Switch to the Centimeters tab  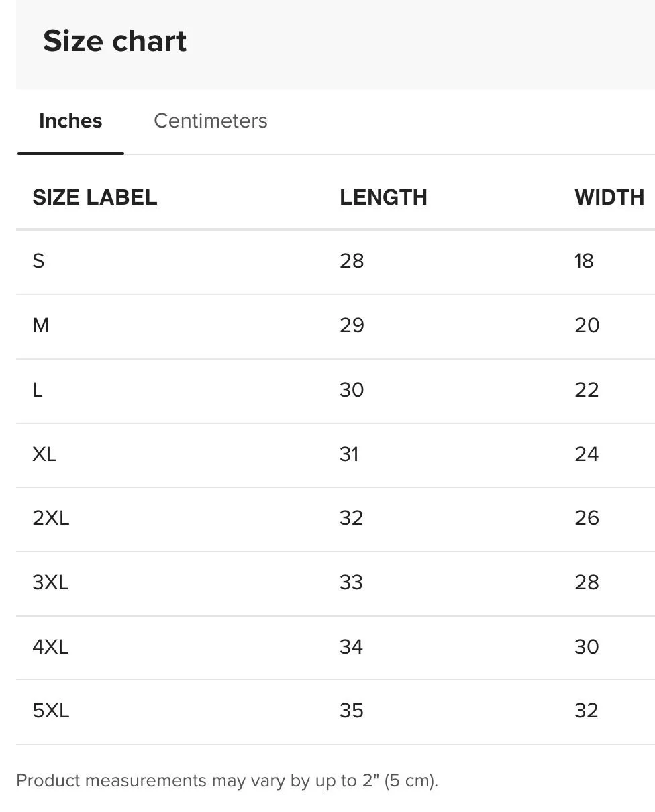click(x=210, y=121)
